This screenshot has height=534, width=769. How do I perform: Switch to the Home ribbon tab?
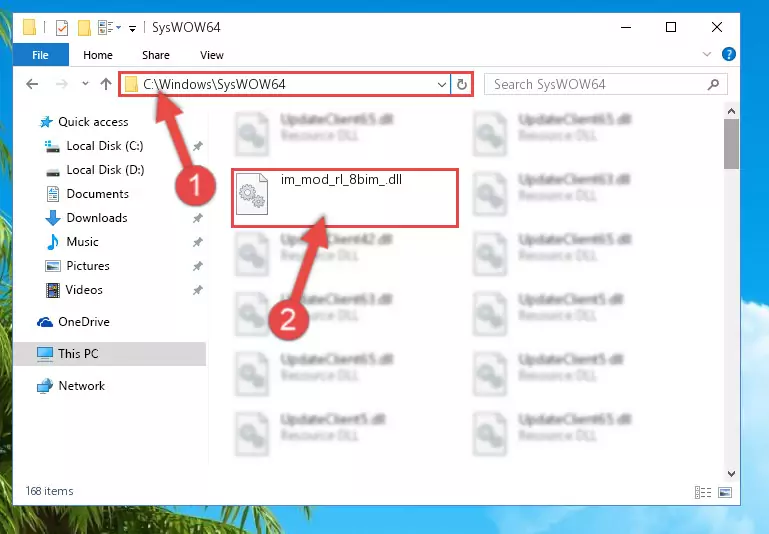point(98,55)
